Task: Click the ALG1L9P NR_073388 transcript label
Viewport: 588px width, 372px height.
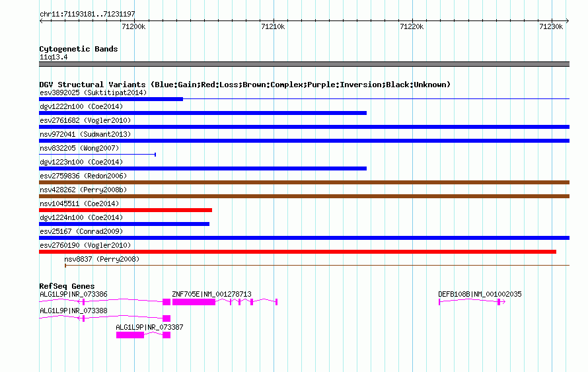Action: click(x=73, y=311)
